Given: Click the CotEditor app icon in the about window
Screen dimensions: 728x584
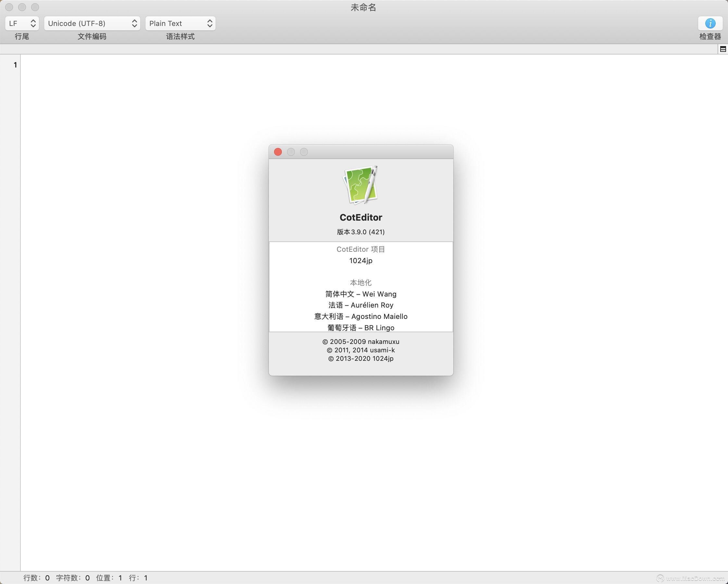Looking at the screenshot, I should (x=361, y=185).
